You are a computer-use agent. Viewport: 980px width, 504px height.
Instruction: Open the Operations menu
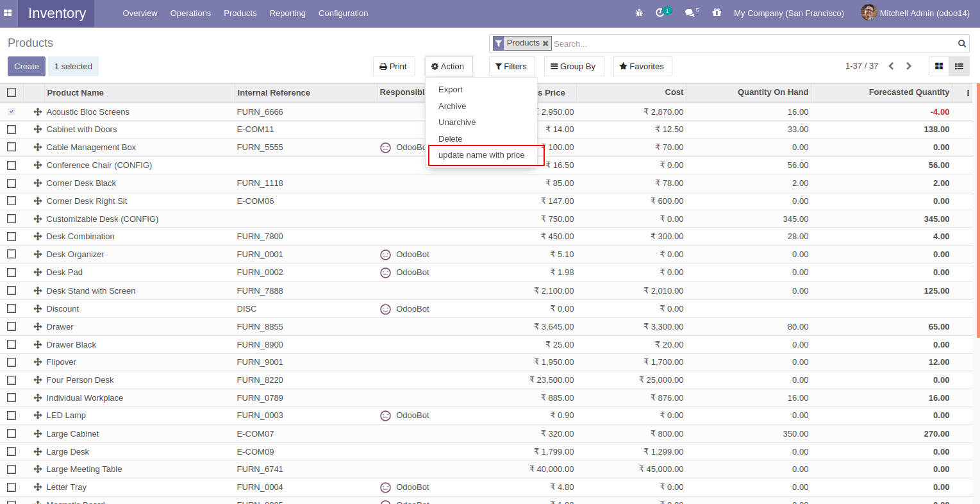pyautogui.click(x=190, y=13)
